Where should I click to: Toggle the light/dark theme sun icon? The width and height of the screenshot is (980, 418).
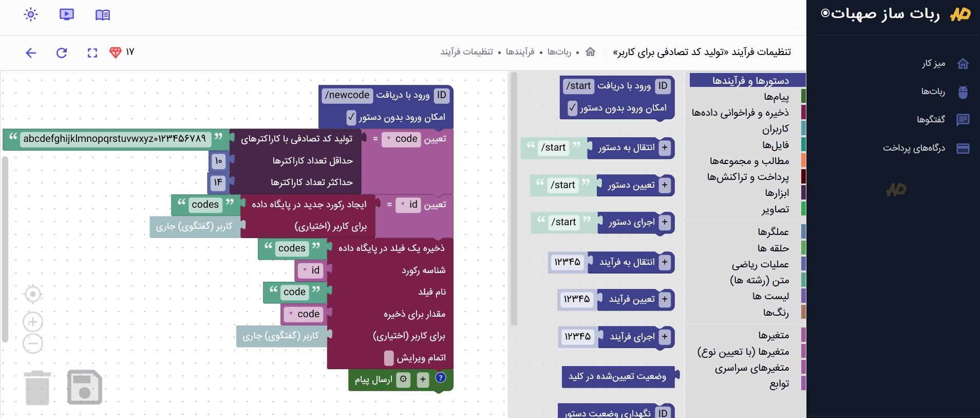click(31, 15)
